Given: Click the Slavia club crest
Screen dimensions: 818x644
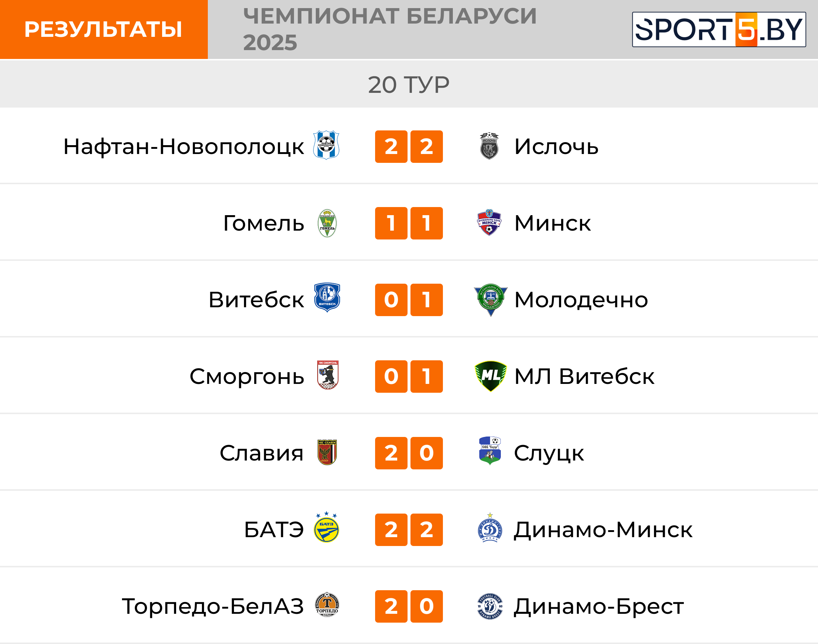Looking at the screenshot, I should [327, 452].
